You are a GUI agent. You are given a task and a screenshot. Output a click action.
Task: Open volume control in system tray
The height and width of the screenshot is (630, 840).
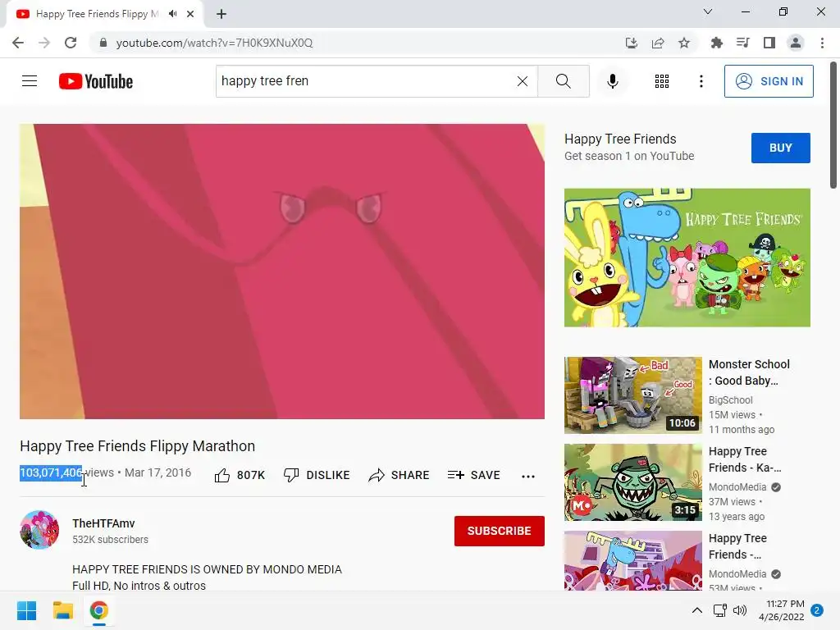[x=740, y=610]
